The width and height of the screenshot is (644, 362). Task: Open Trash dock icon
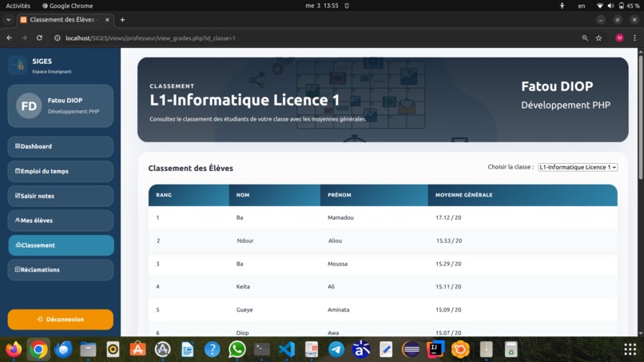pyautogui.click(x=511, y=350)
